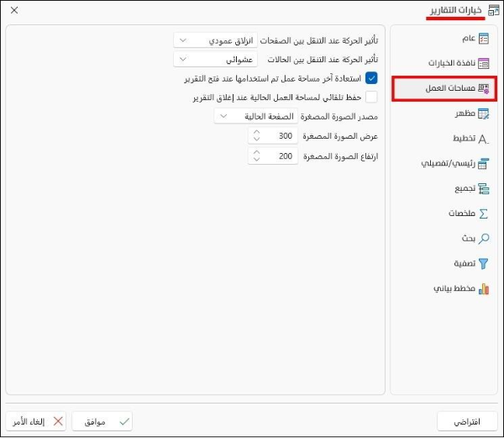Viewport: 504px width, 438px height.
Task: Open the عام (General) section icon
Action: tap(484, 39)
